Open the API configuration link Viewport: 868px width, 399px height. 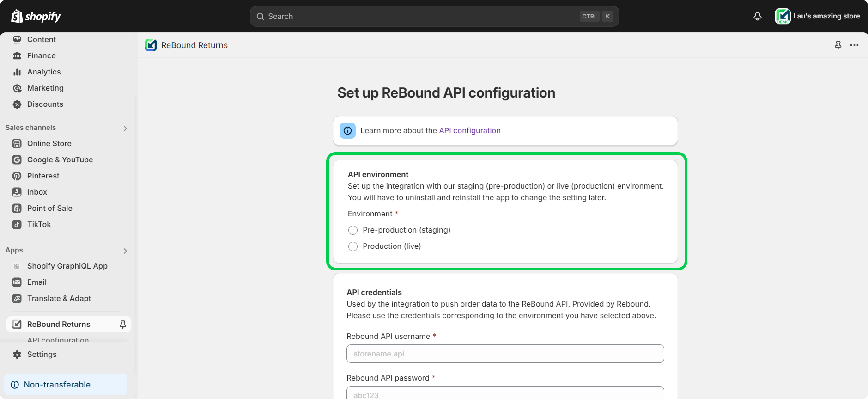[x=470, y=130]
